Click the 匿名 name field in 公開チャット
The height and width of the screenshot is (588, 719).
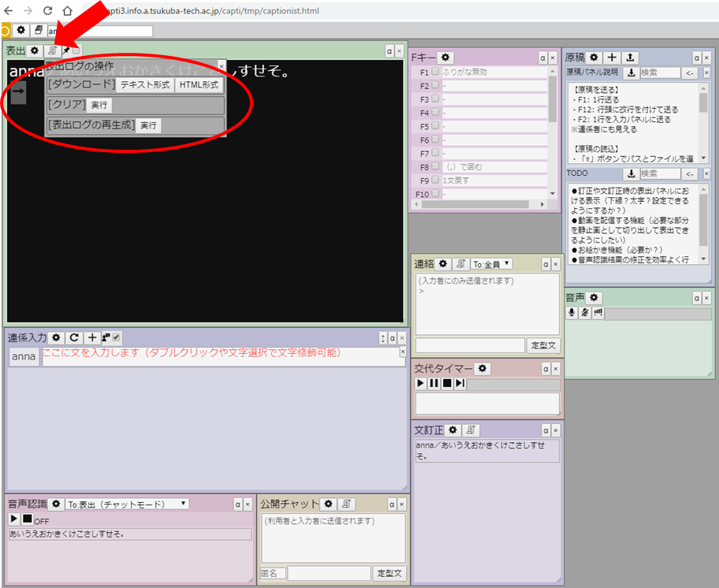(273, 573)
